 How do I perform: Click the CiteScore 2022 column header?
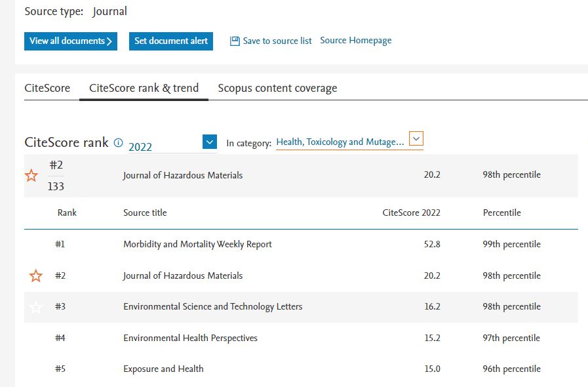(412, 213)
